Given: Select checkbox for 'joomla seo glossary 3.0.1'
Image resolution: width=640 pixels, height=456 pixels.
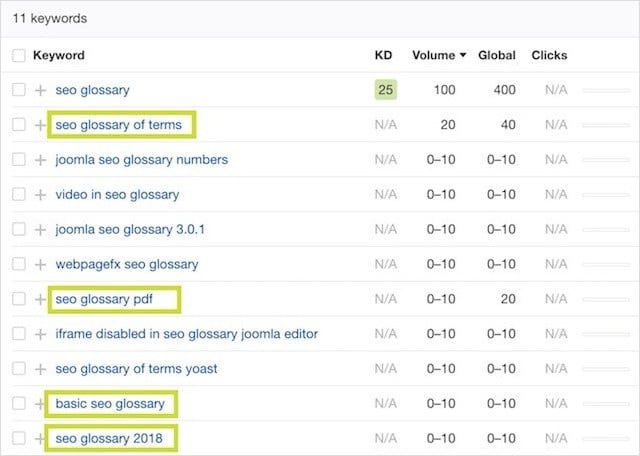Looking at the screenshot, I should (x=19, y=230).
